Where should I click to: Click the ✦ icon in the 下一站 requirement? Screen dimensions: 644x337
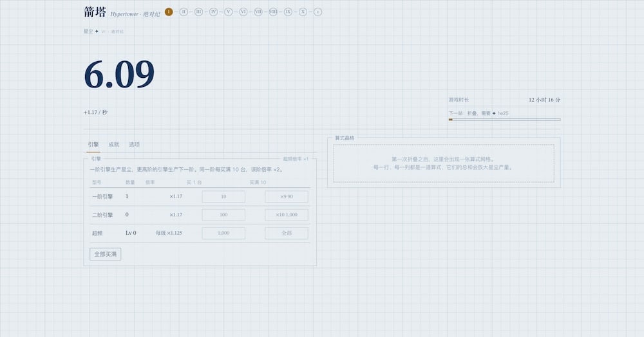[x=494, y=113]
